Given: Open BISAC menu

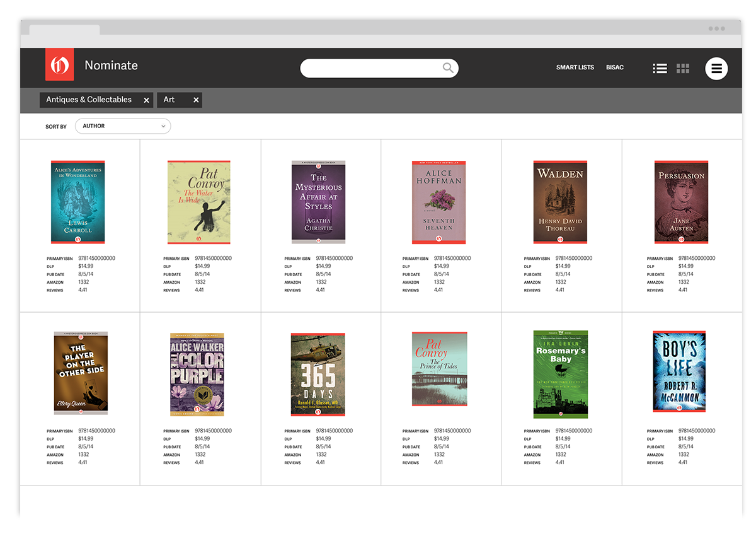Looking at the screenshot, I should pos(615,67).
